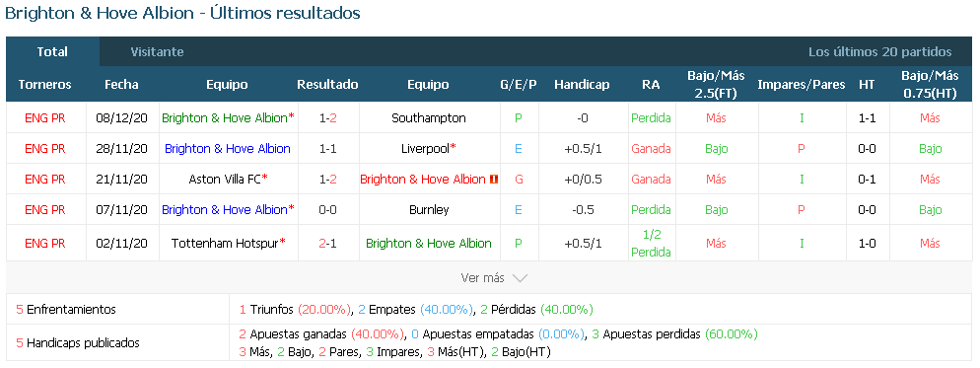This screenshot has height=368, width=980.
Task: Click Burnley team name
Action: click(x=428, y=210)
